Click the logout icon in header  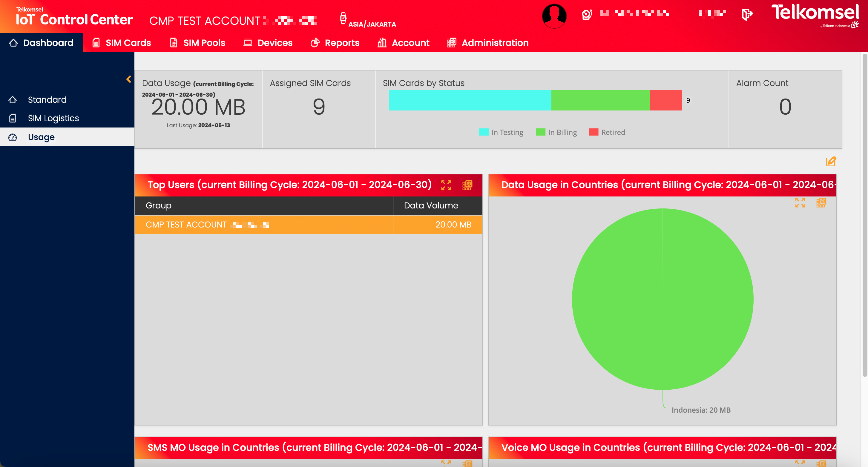pyautogui.click(x=747, y=15)
